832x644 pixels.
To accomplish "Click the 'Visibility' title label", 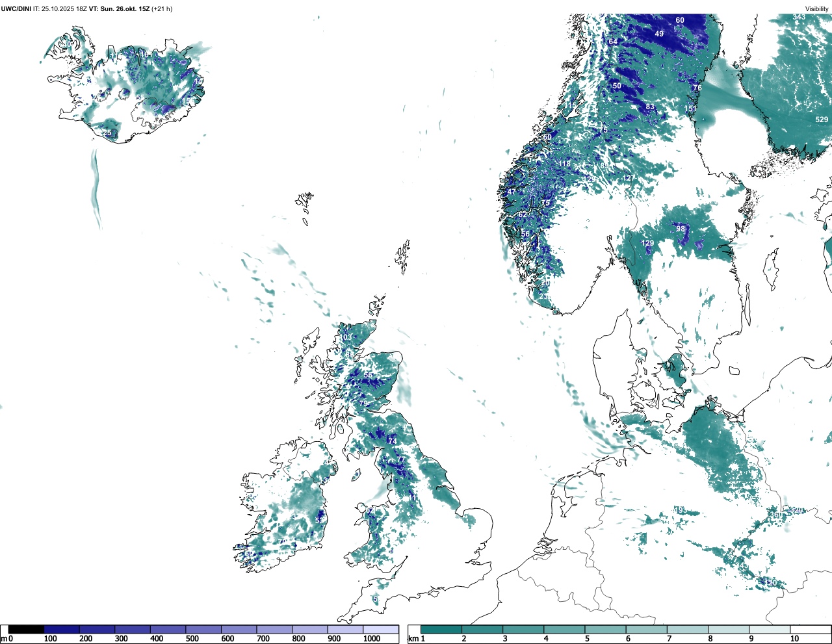I will pyautogui.click(x=817, y=9).
